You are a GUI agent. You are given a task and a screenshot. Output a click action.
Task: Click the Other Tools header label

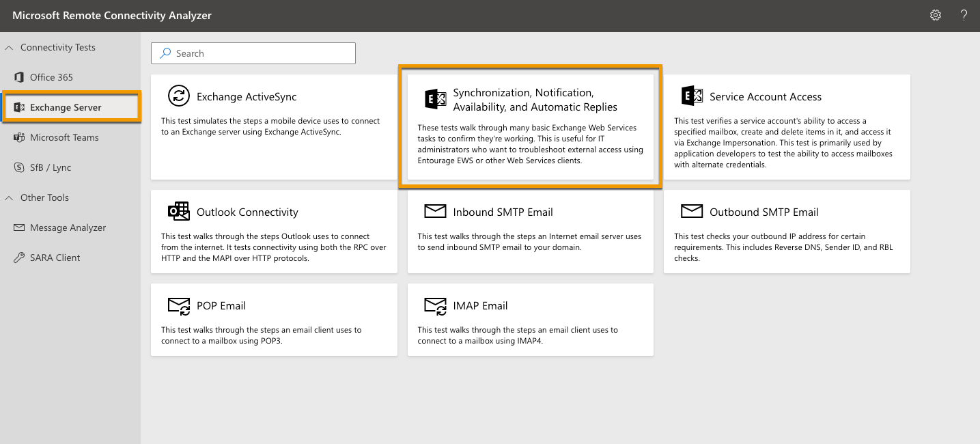click(44, 197)
